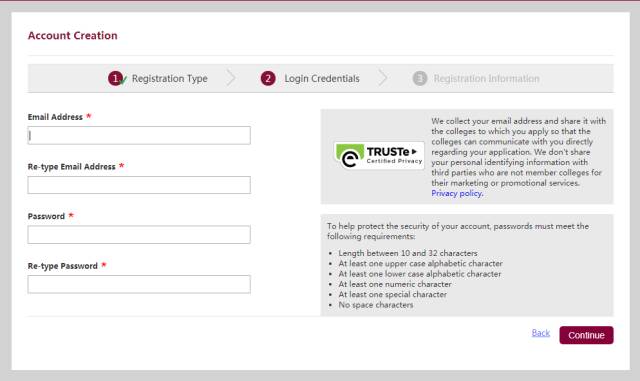
Task: Click the chevron arrow after Registration Type
Action: [x=231, y=78]
